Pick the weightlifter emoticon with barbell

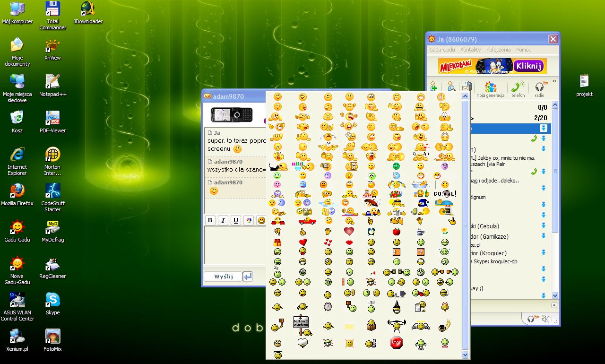397,326
